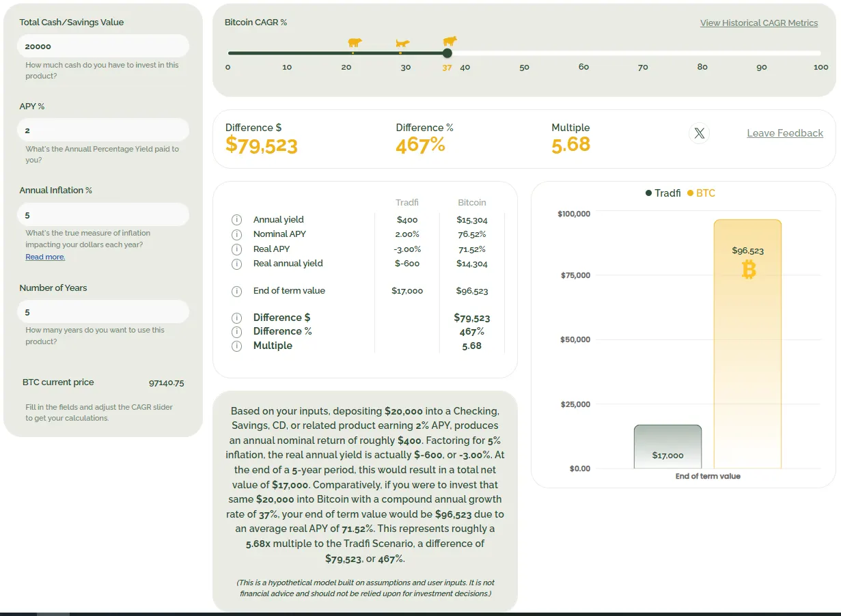
Task: Click the Leave Feedback link
Action: click(785, 133)
